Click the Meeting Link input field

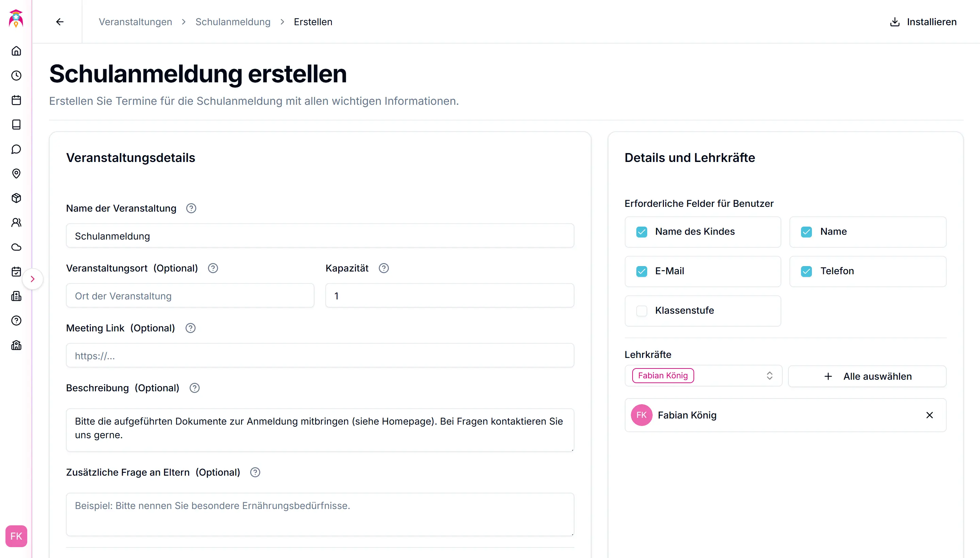click(x=320, y=356)
